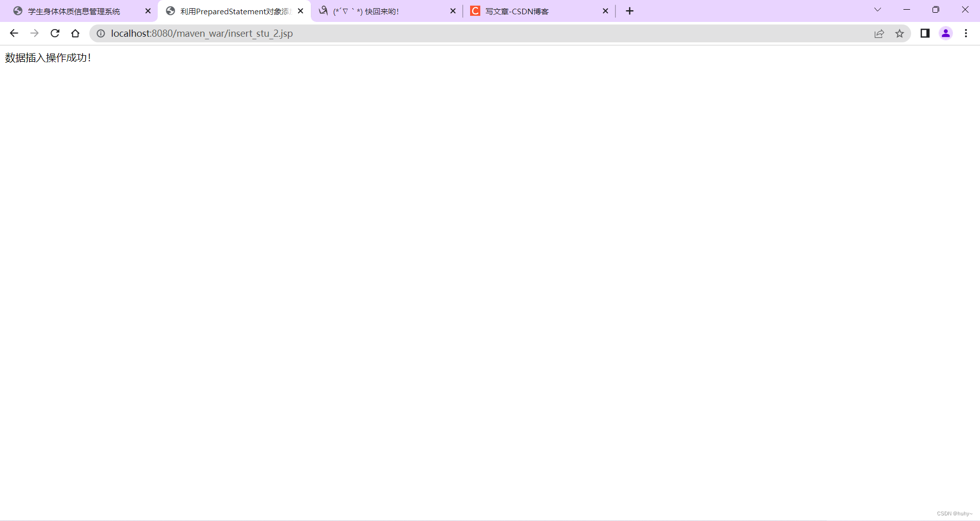The height and width of the screenshot is (521, 980).
Task: Open the side panel
Action: [x=925, y=33]
